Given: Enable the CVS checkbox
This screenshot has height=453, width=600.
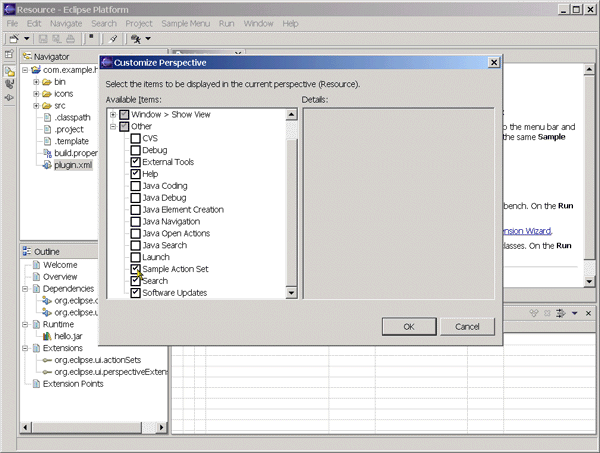Looking at the screenshot, I should coord(135,138).
